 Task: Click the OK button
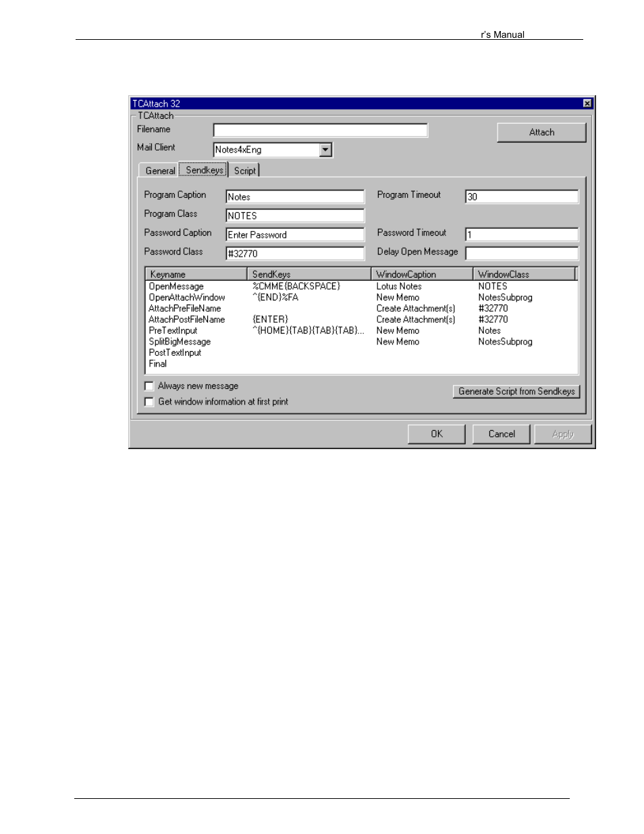click(437, 434)
